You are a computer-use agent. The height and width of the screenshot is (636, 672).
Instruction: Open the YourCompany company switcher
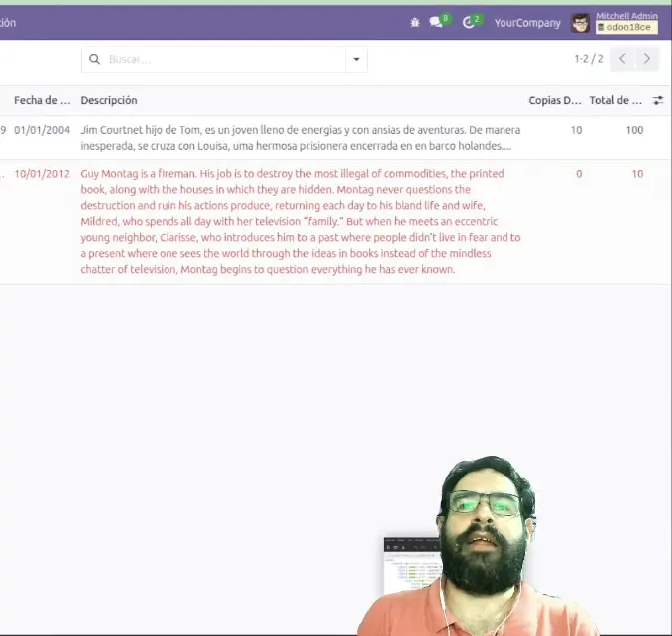[527, 23]
